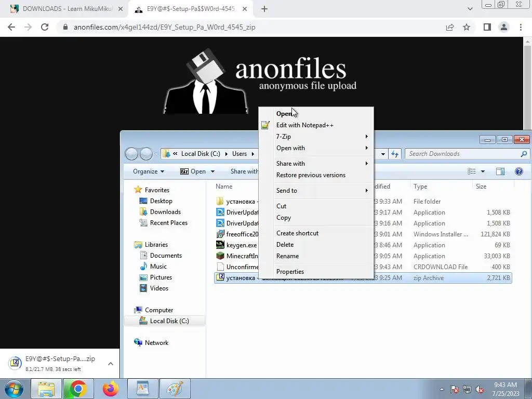Open the Chrome profile avatar

[x=504, y=27]
